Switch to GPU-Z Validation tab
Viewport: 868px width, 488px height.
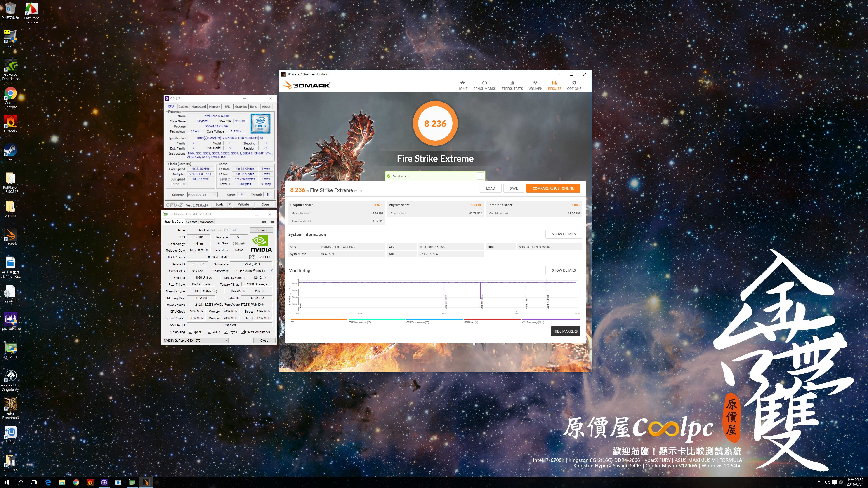tap(207, 222)
